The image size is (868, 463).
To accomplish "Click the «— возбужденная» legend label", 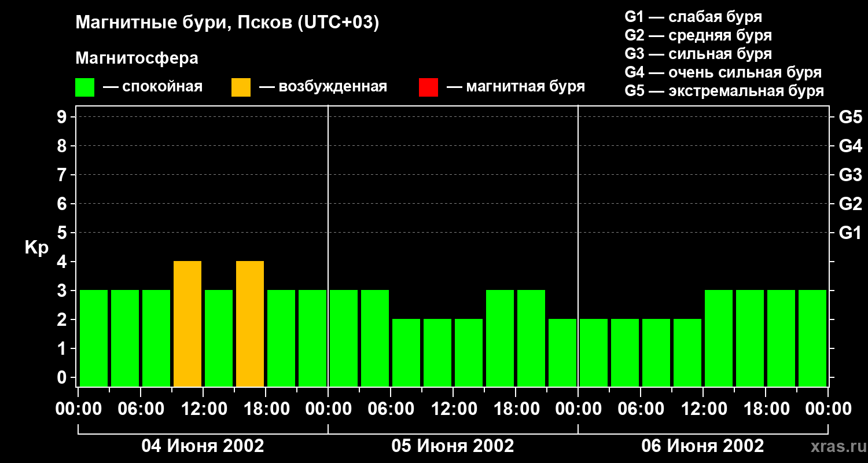I will coord(323,87).
